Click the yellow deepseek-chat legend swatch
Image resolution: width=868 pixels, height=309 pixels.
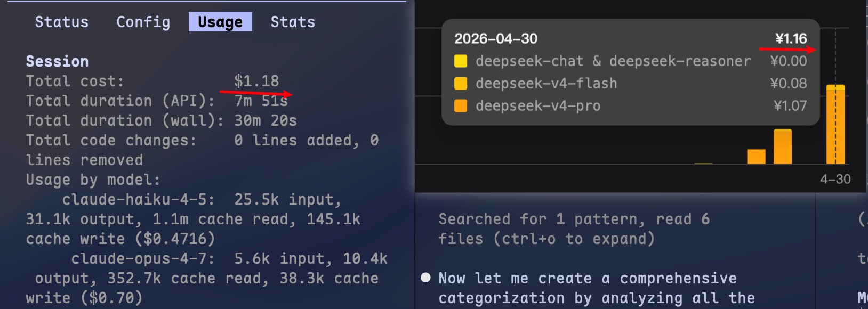461,61
